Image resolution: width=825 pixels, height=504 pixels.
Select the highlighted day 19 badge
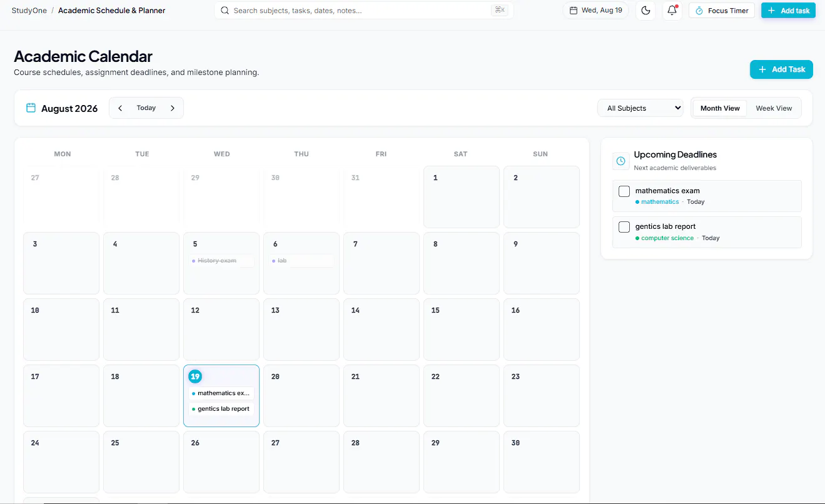point(195,376)
